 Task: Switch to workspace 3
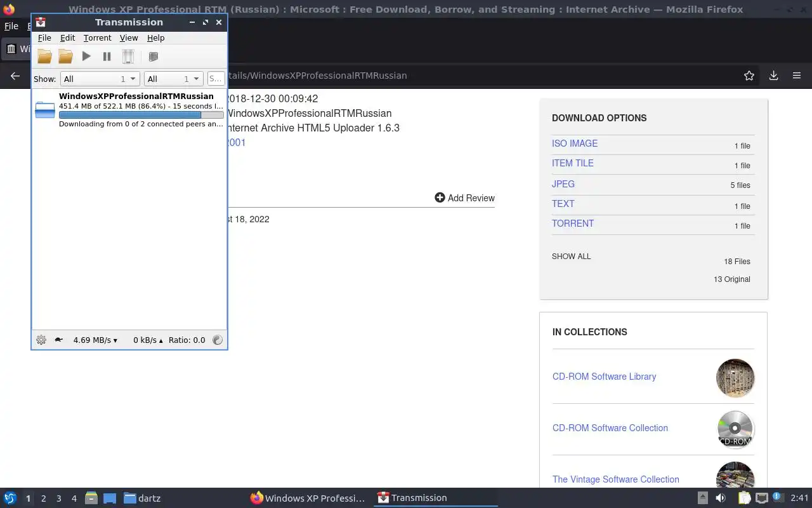point(58,498)
